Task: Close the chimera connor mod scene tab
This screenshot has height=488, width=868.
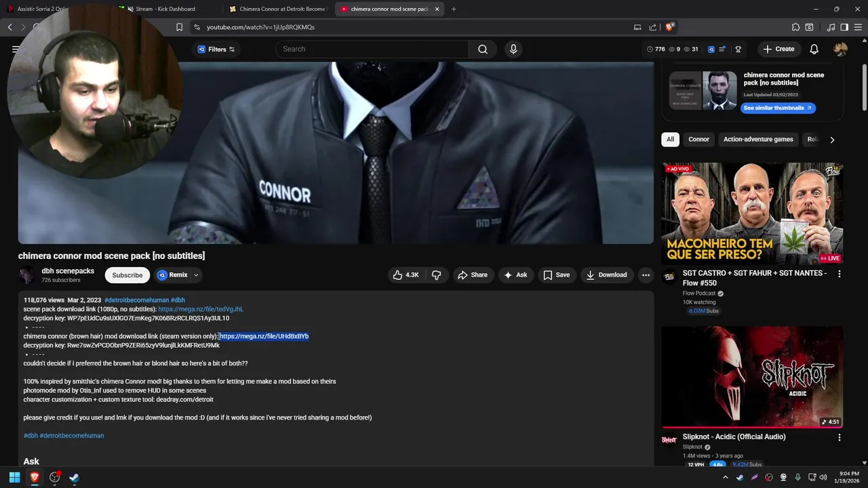Action: (437, 9)
